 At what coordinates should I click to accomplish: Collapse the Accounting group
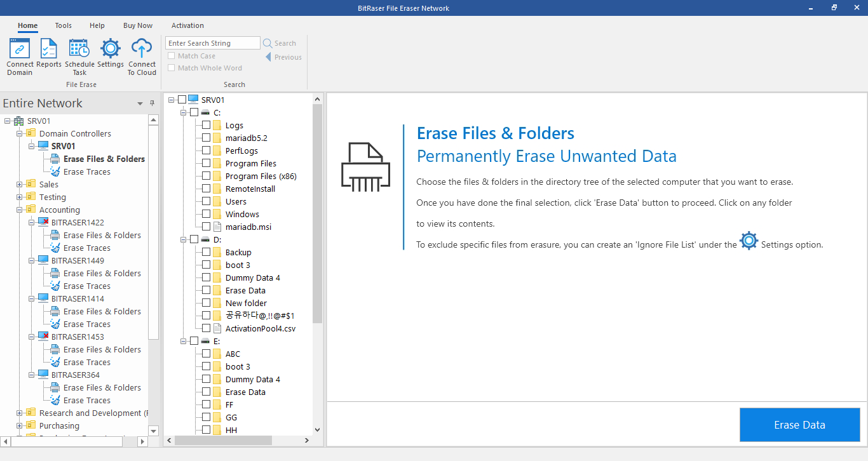[20, 210]
